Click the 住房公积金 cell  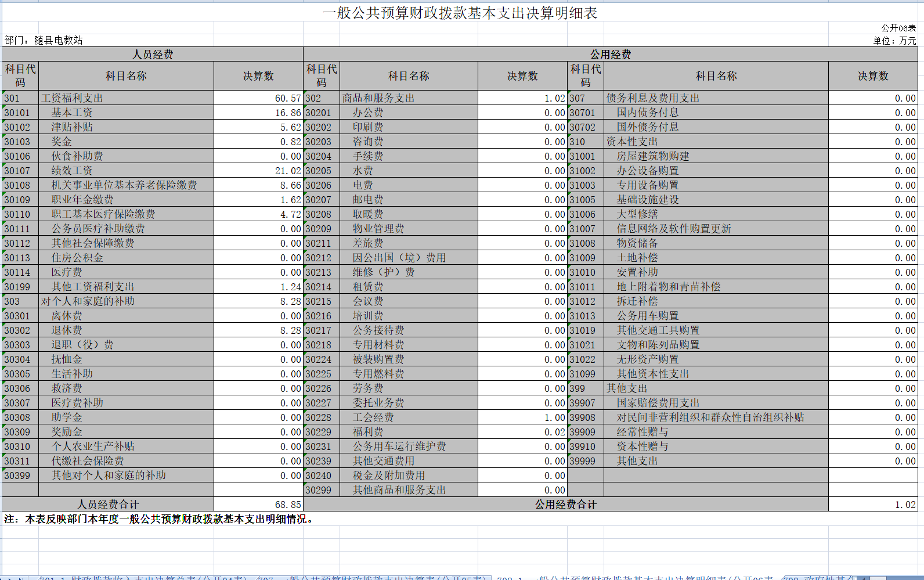[126, 258]
